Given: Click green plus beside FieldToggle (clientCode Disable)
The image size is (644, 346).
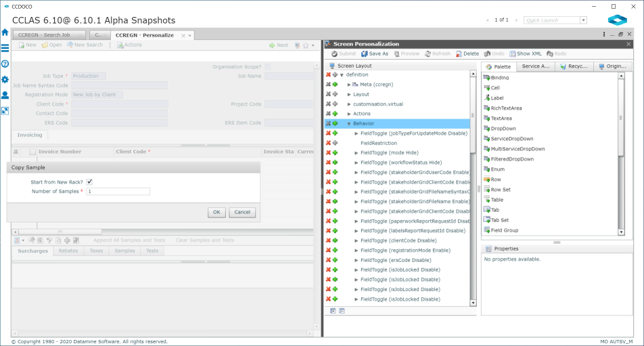Looking at the screenshot, I should (335, 240).
